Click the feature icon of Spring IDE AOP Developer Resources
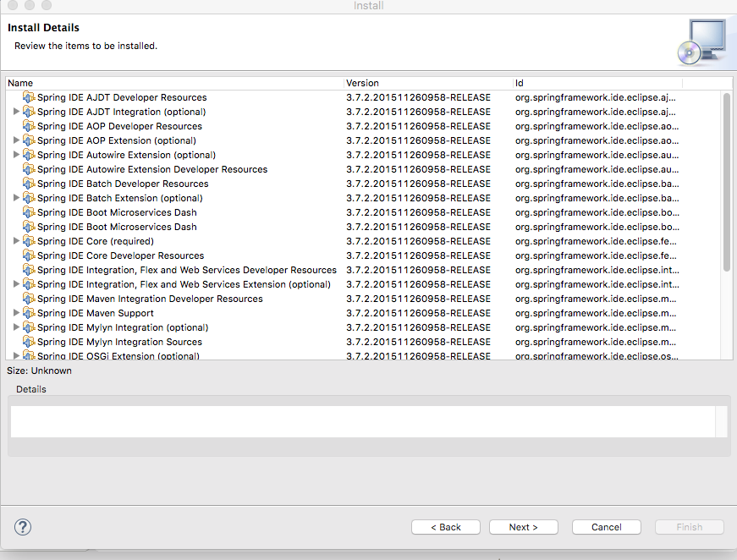The width and height of the screenshot is (737, 560). pyautogui.click(x=29, y=126)
